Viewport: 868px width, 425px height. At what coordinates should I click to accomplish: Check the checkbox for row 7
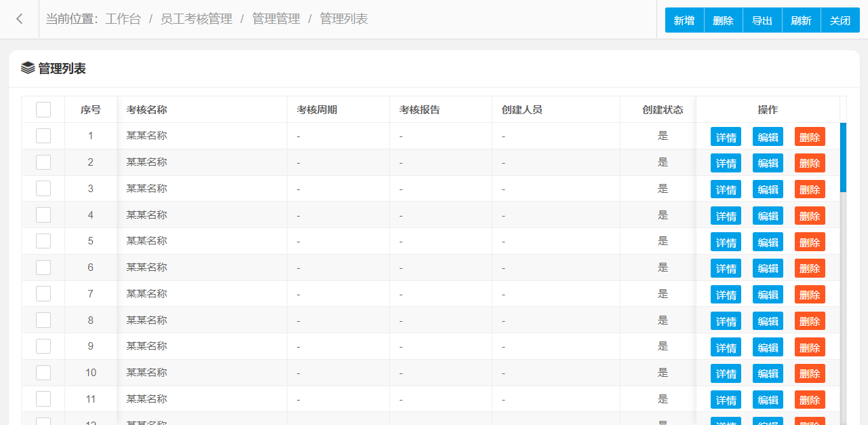pos(43,294)
